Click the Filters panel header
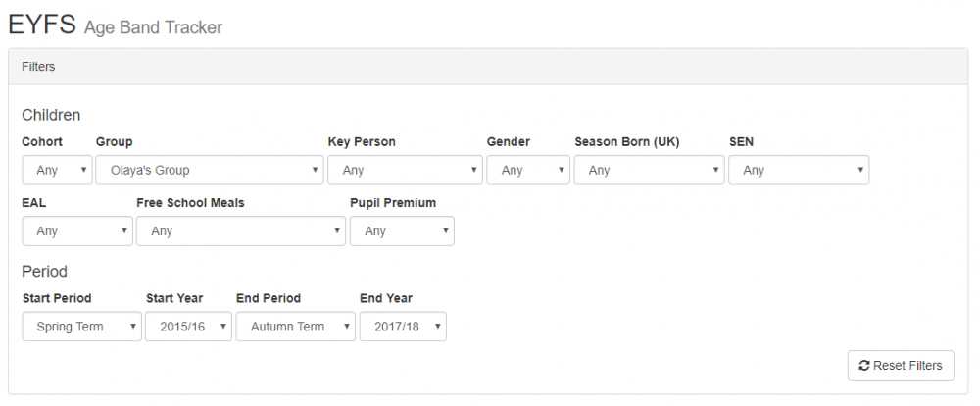The image size is (980, 406). click(487, 67)
